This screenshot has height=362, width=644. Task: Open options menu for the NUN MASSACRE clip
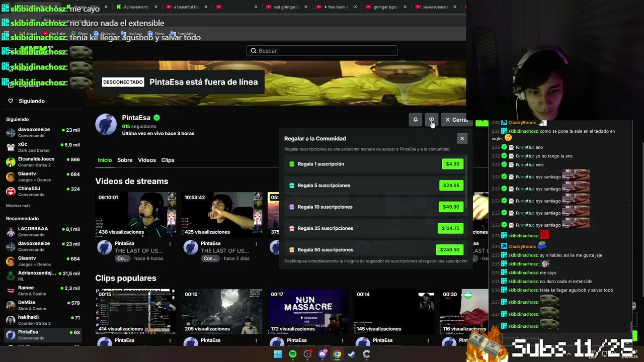[x=342, y=341]
